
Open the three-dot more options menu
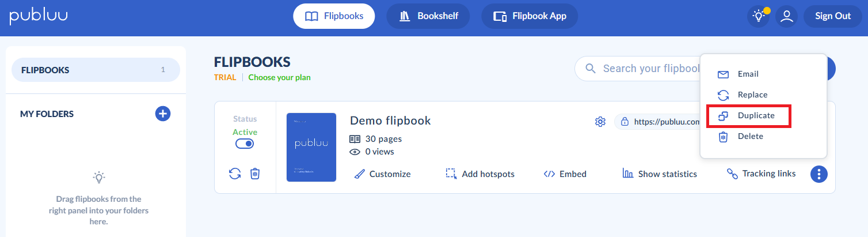819,174
